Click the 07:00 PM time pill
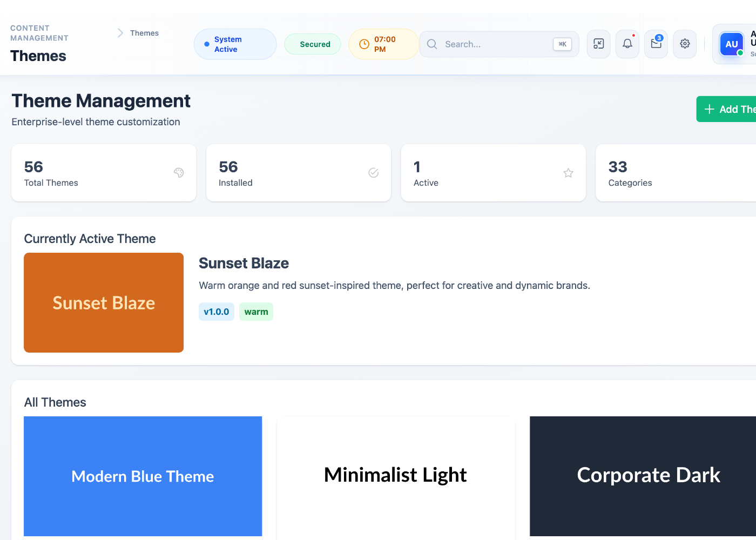Screen dimensions: 756x540 click(384, 44)
